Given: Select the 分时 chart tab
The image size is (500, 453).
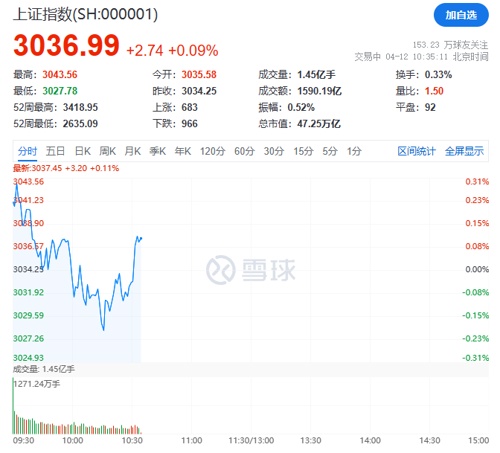Looking at the screenshot, I should click(27, 151).
